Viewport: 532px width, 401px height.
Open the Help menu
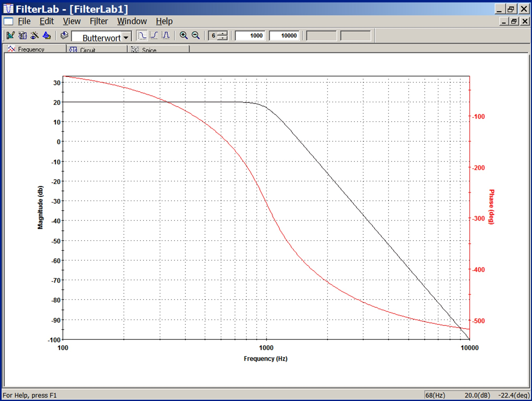pyautogui.click(x=164, y=21)
